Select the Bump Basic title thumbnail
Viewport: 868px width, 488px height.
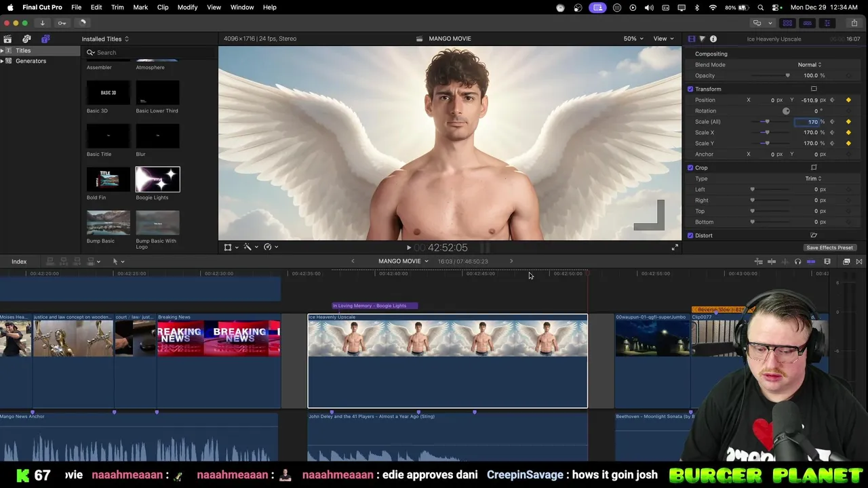coord(108,222)
